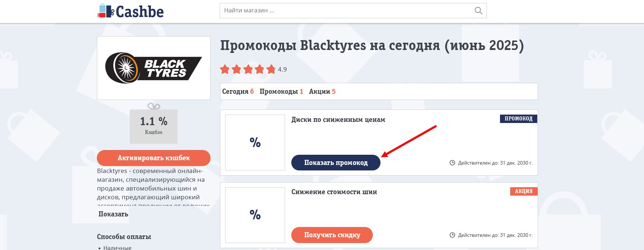This screenshot has height=250, width=644.
Task: Open "Снижение стоимости шин" offer title
Action: 334,192
